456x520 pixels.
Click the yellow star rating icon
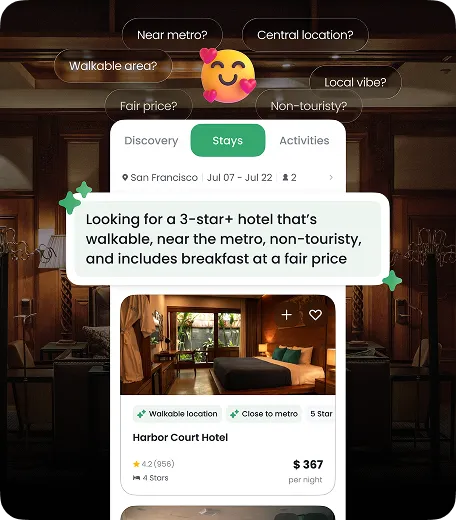tap(136, 464)
